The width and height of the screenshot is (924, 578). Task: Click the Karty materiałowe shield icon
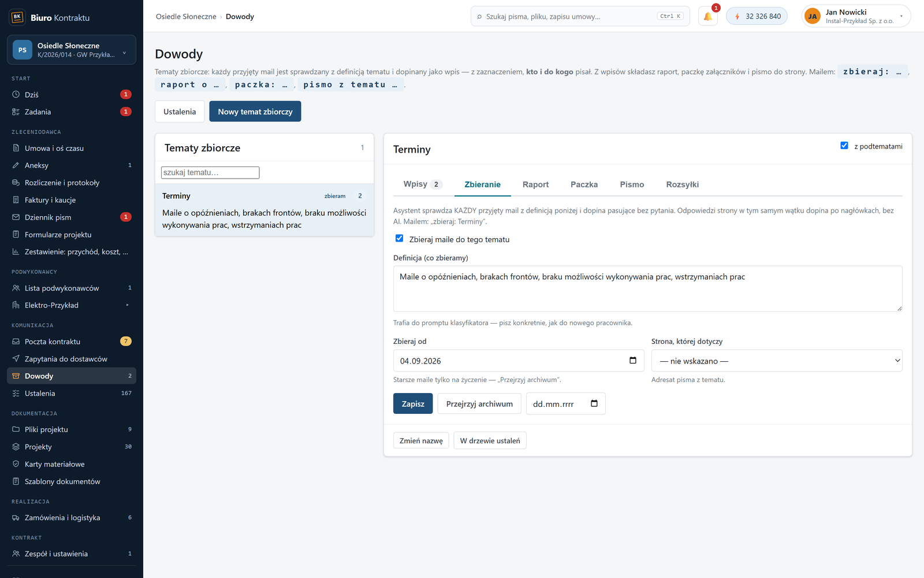(16, 464)
